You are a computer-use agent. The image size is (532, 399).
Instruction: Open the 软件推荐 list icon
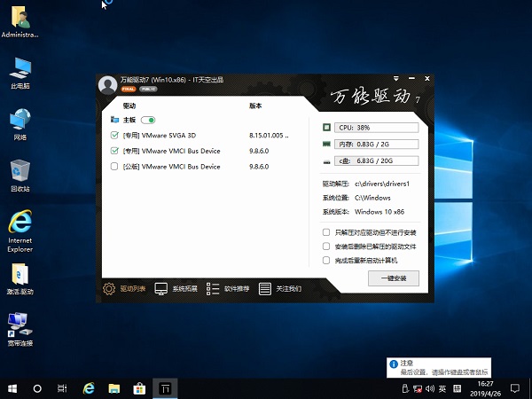click(x=213, y=288)
